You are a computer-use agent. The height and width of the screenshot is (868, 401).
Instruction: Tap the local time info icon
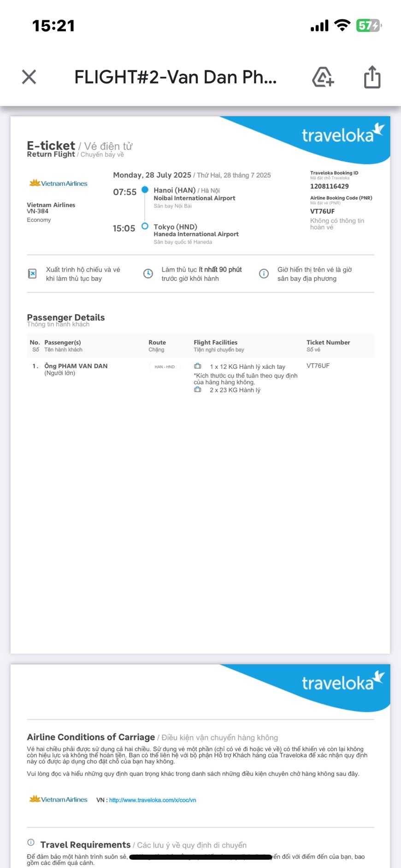(264, 274)
